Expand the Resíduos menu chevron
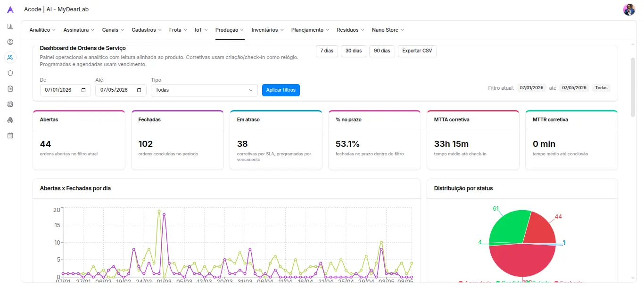The width and height of the screenshot is (644, 289). tap(363, 30)
